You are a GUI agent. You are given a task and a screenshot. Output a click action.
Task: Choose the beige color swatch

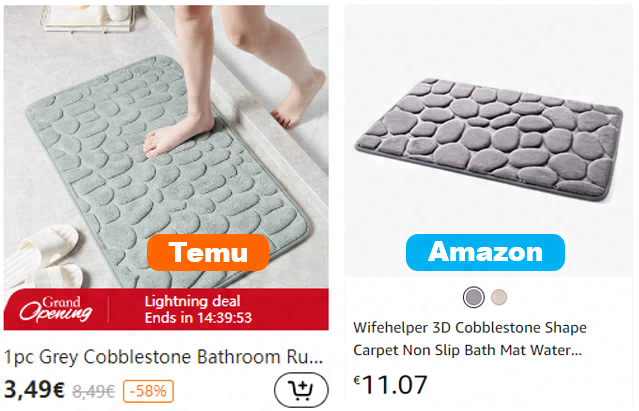(x=499, y=297)
